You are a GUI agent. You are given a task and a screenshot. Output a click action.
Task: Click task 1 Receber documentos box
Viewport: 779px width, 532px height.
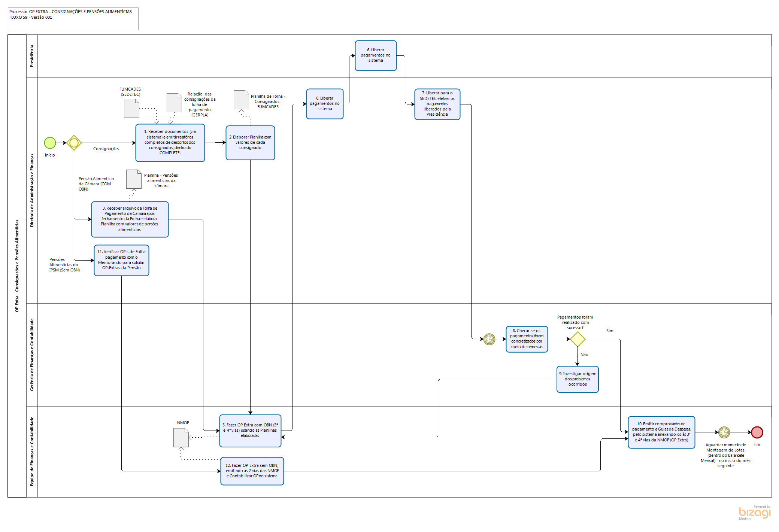point(170,143)
